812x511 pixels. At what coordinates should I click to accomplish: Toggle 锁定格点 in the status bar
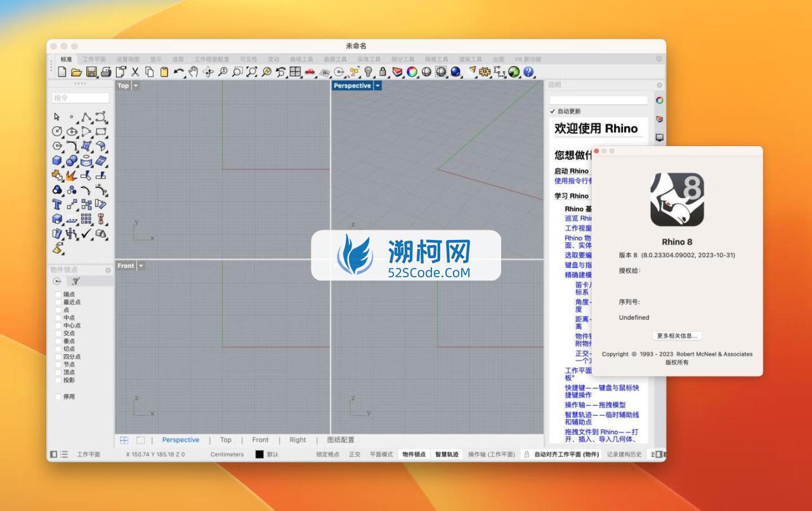(327, 455)
